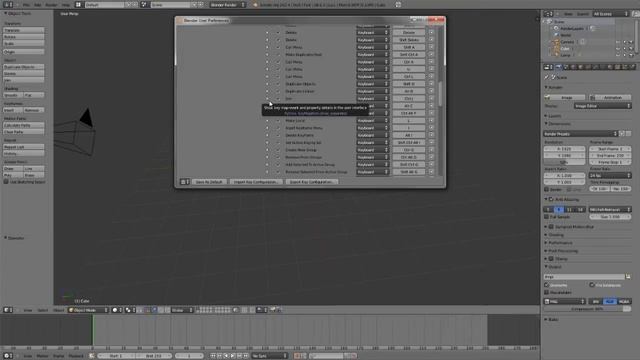640x360 pixels.
Task: Toggle checkbox for Duplicate Linked entry
Action: [x=278, y=91]
